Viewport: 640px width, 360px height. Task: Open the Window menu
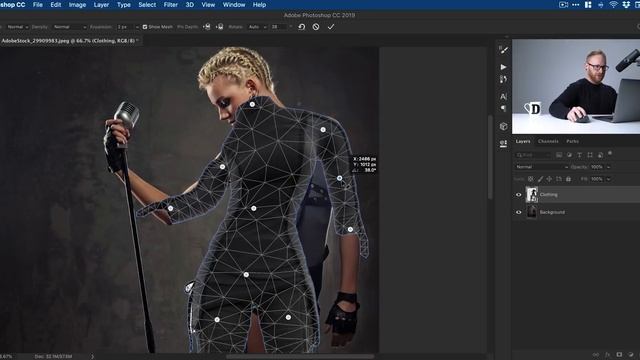click(x=234, y=5)
